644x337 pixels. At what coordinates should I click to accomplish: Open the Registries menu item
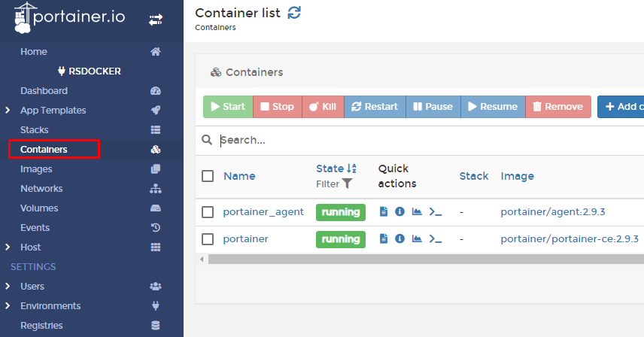click(x=41, y=326)
